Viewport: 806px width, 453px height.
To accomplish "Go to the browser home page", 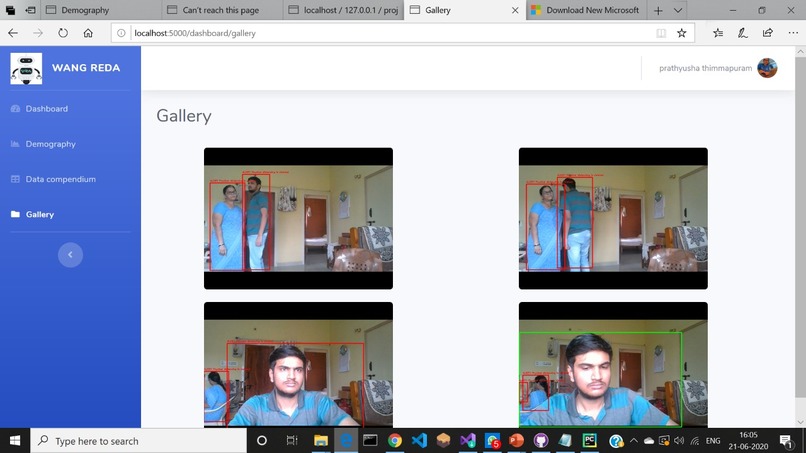I will 88,33.
